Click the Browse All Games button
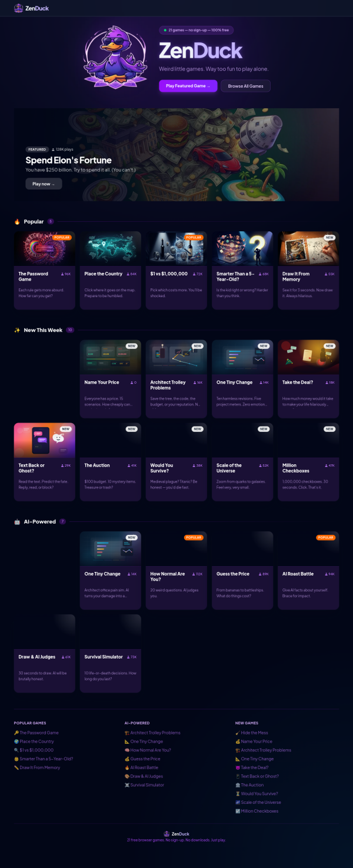353x868 pixels. [245, 86]
